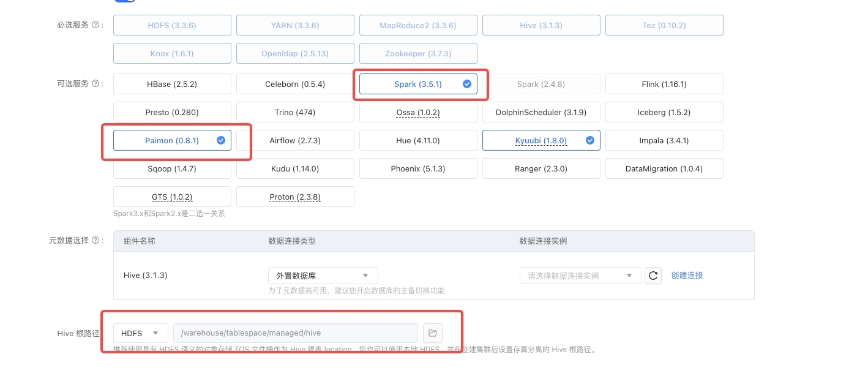Viewport: 868px width, 376px height.
Task: Enable the Proton (2.3.8) service
Action: 295,197
